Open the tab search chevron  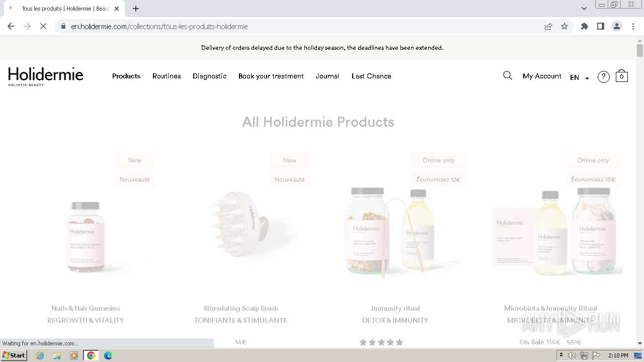pos(584,9)
